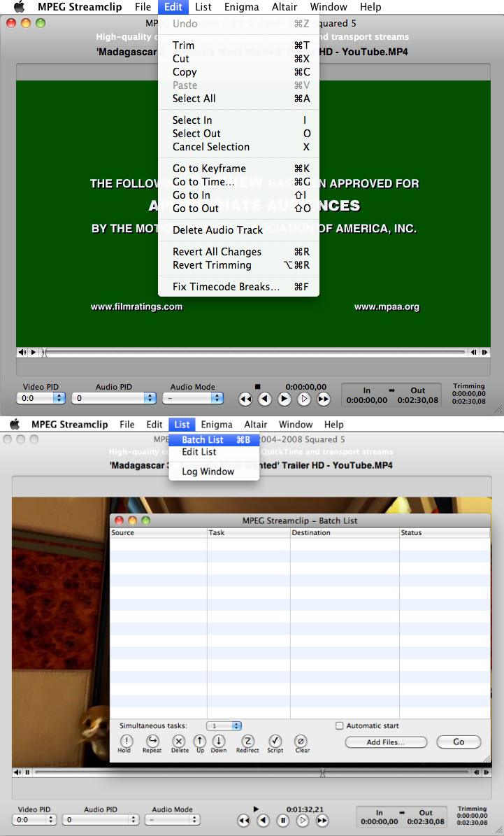Open Video PID dropdown under the green video
The height and width of the screenshot is (836, 504).
41,398
